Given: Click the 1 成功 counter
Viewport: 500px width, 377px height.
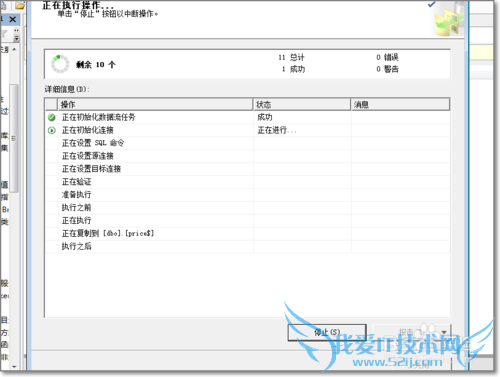Looking at the screenshot, I should [293, 69].
